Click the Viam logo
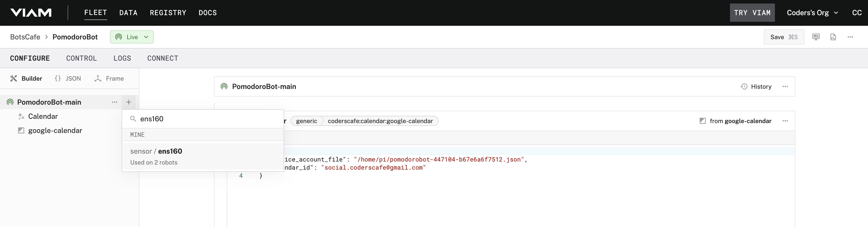The width and height of the screenshot is (868, 227). pos(31,13)
